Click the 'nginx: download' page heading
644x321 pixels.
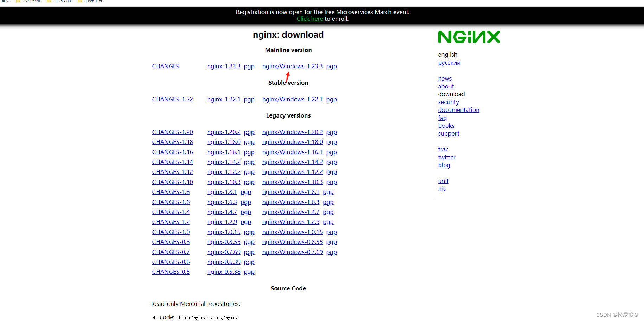point(288,34)
